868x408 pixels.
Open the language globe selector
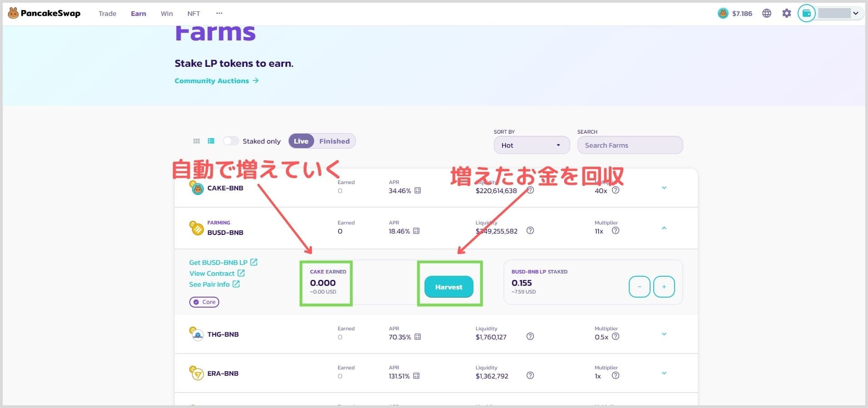[767, 13]
